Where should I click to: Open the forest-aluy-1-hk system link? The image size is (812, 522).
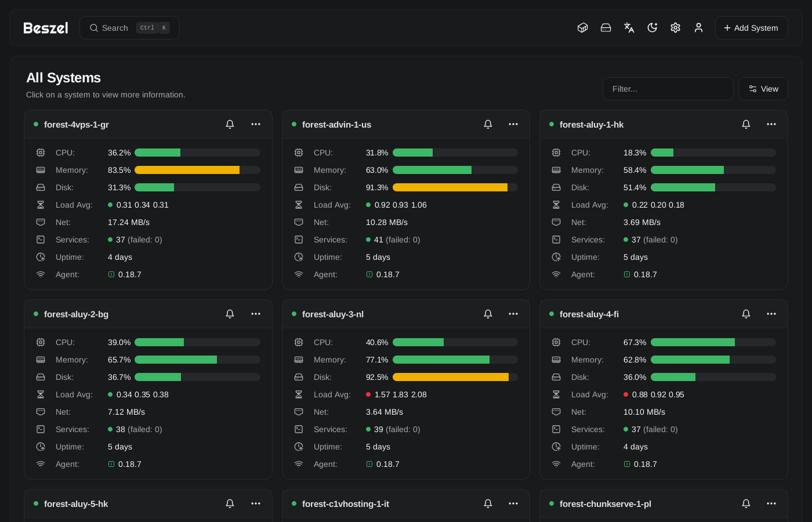pyautogui.click(x=592, y=125)
